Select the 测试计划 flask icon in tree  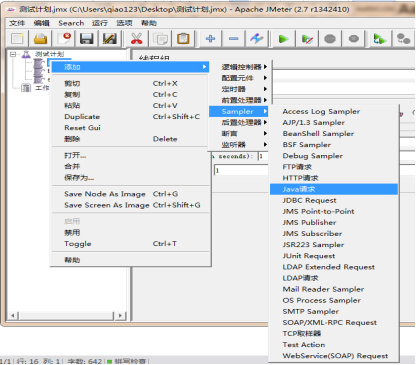coord(26,54)
